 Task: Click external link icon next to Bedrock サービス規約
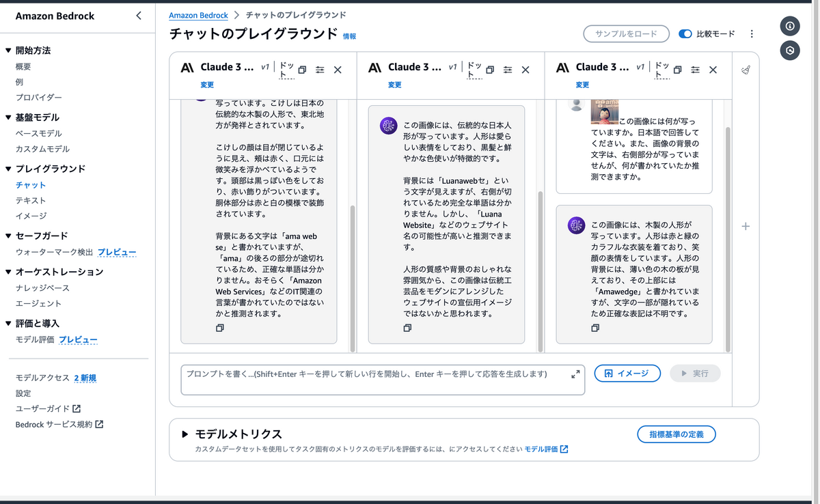tap(99, 424)
